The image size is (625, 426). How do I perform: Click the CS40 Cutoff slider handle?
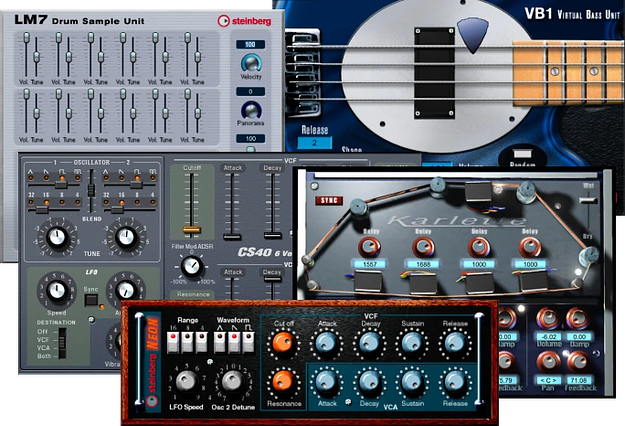pos(192,230)
